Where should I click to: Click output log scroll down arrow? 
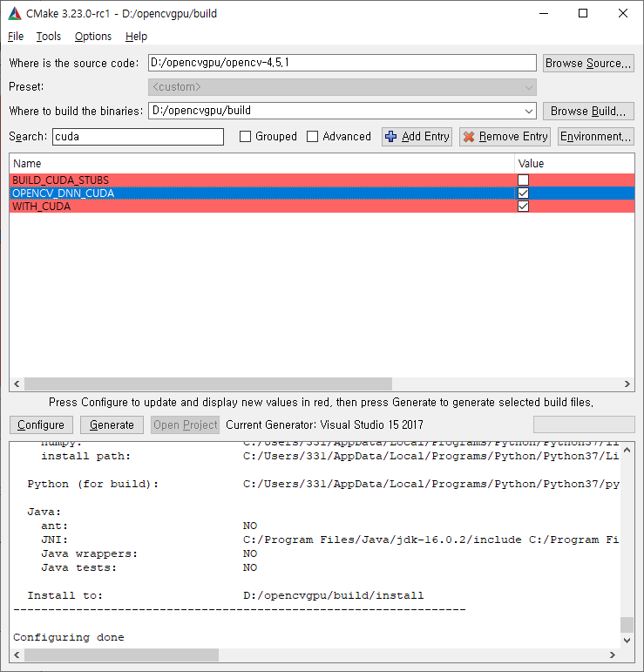(x=627, y=641)
